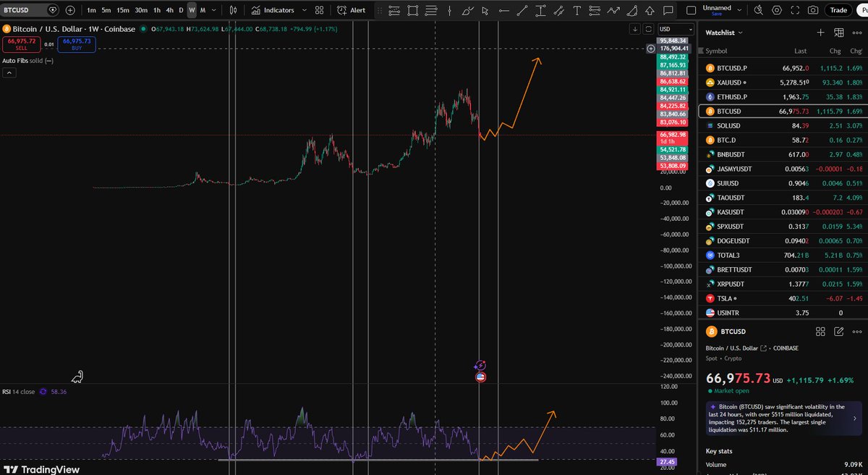This screenshot has width=868, height=475.
Task: Open the candlestick chart type selector
Action: tap(233, 10)
